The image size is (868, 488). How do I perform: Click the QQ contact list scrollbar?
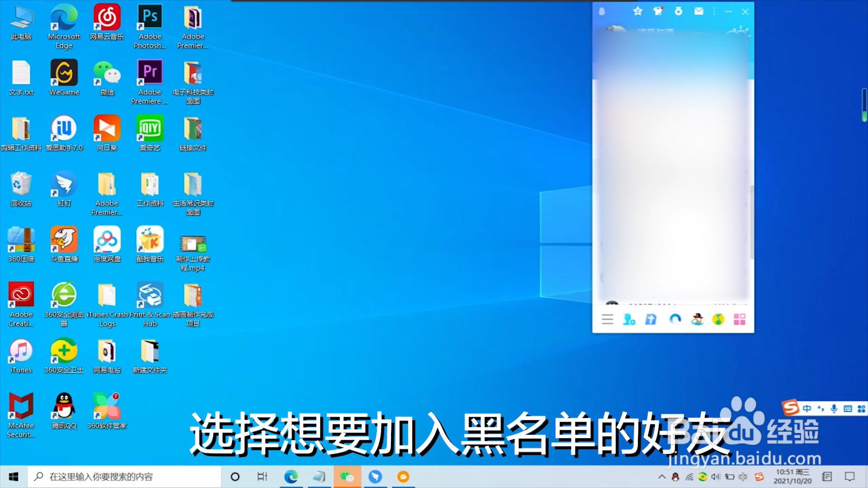click(x=752, y=221)
